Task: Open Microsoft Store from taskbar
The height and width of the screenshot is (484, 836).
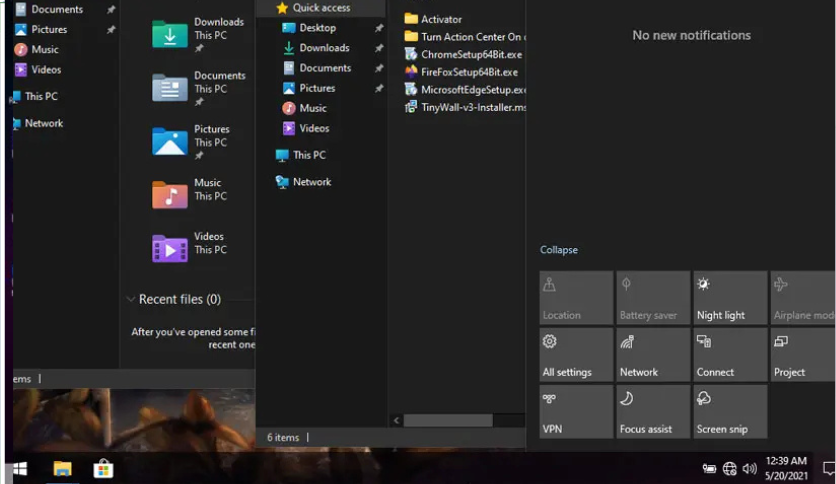Action: [103, 469]
